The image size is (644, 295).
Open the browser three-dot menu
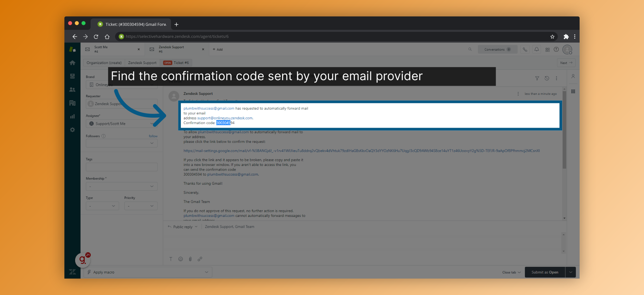pyautogui.click(x=575, y=37)
